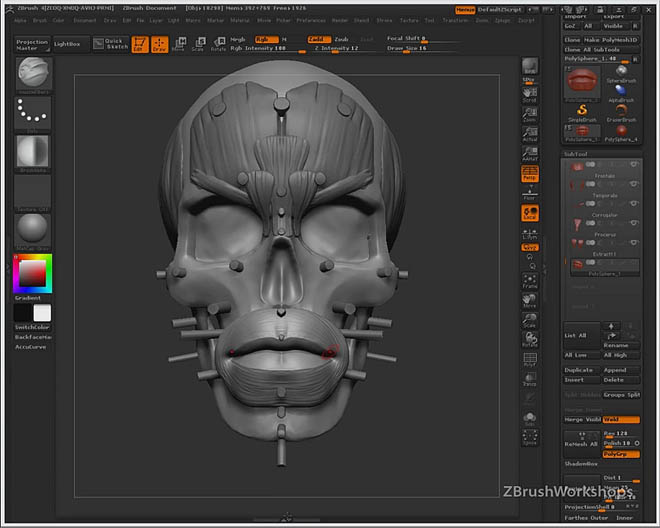Choose the SphereBrush tool
This screenshot has height=528, width=660.
(621, 74)
